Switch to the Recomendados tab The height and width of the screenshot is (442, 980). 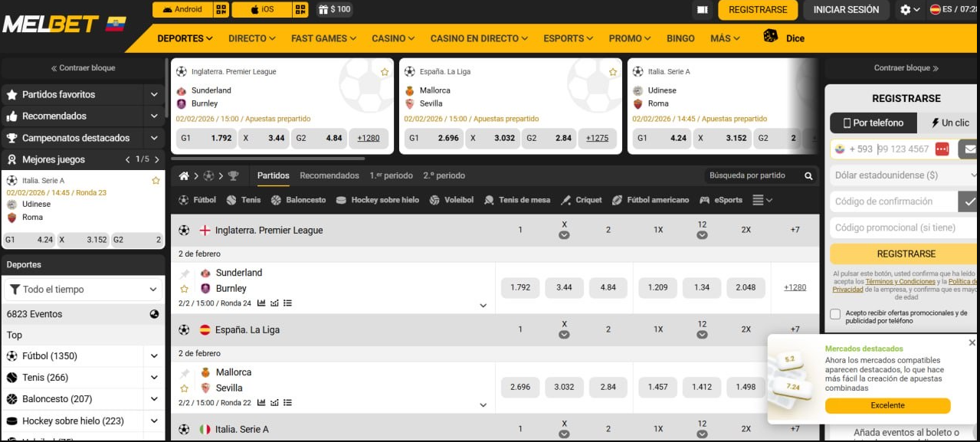pyautogui.click(x=329, y=175)
